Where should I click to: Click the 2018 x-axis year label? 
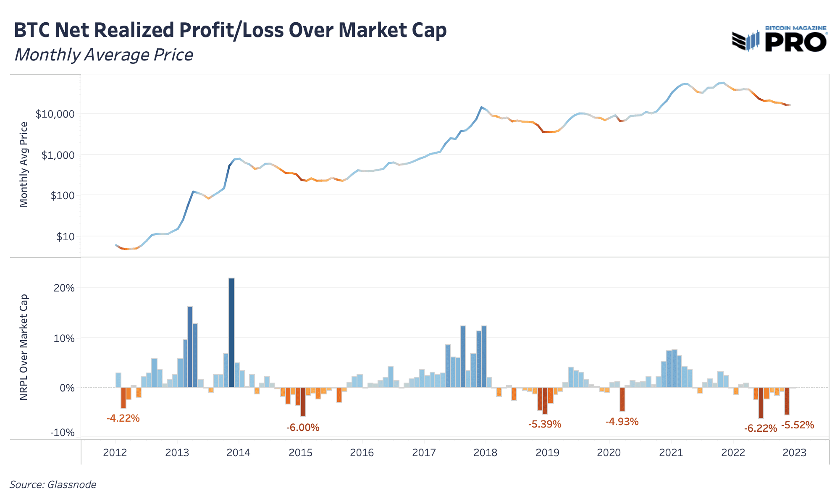pos(486,453)
